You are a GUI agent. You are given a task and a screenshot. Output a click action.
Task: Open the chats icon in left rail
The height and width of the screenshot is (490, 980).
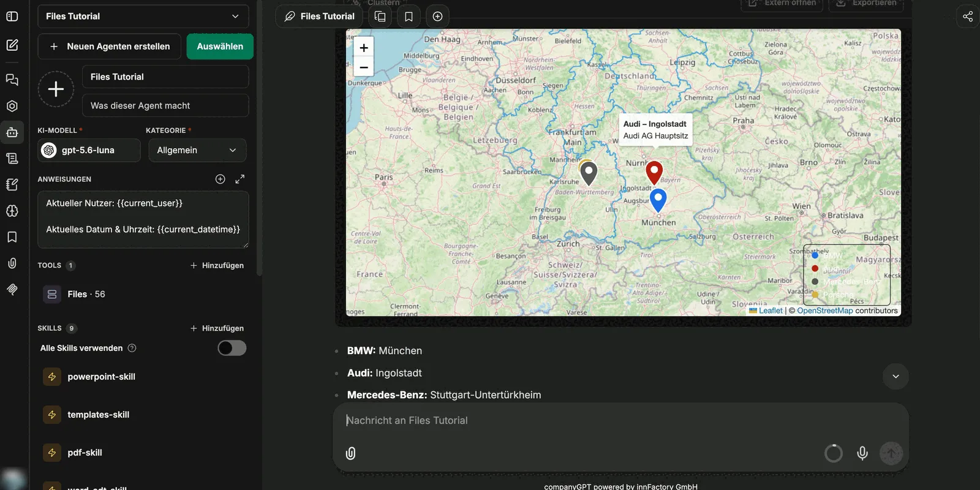12,80
